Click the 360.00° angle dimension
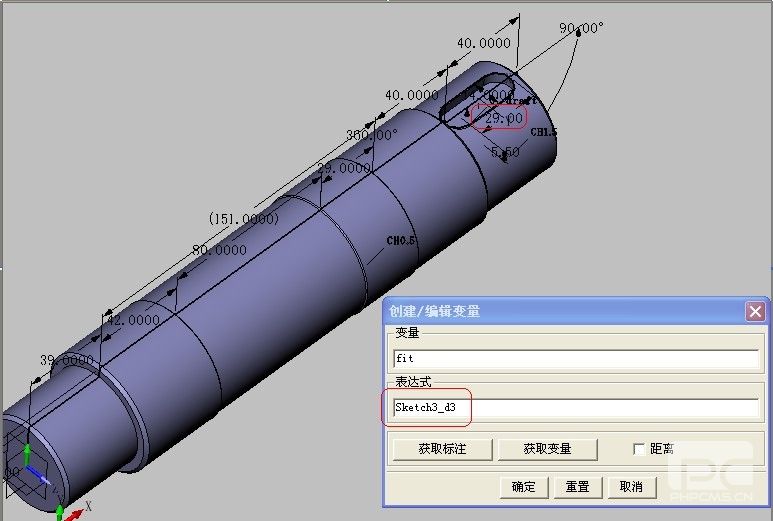This screenshot has width=773, height=521. click(x=371, y=134)
